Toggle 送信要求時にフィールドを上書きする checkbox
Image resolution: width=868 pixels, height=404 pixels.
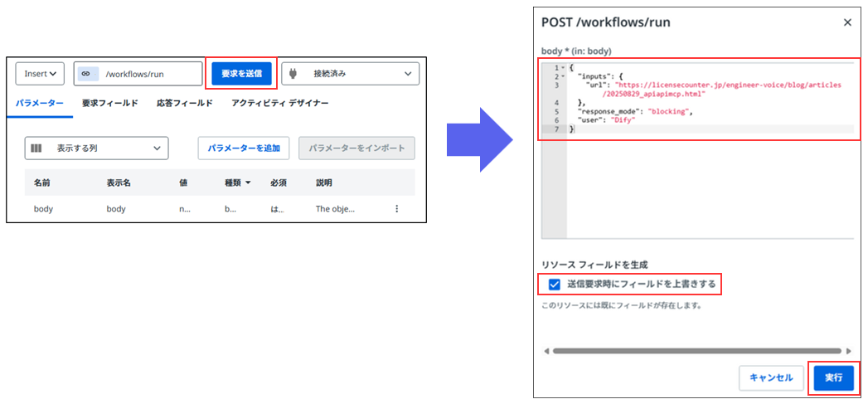pyautogui.click(x=555, y=284)
